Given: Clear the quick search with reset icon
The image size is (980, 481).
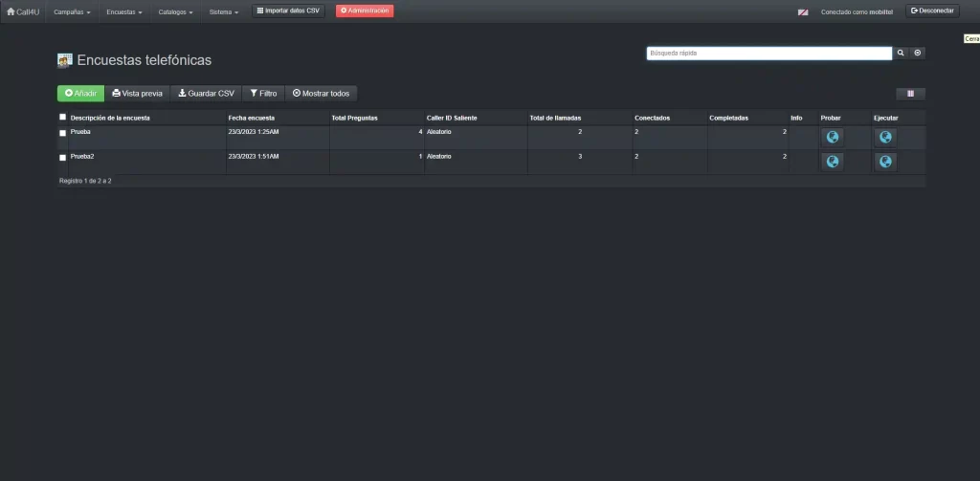Looking at the screenshot, I should 918,54.
